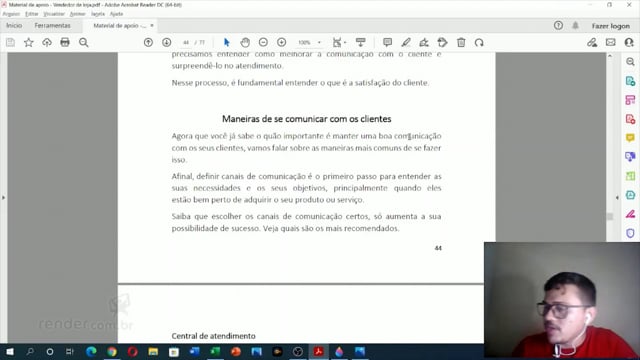Add a comment with the speech bubble tool
This screenshot has width=640, height=360.
tap(387, 42)
